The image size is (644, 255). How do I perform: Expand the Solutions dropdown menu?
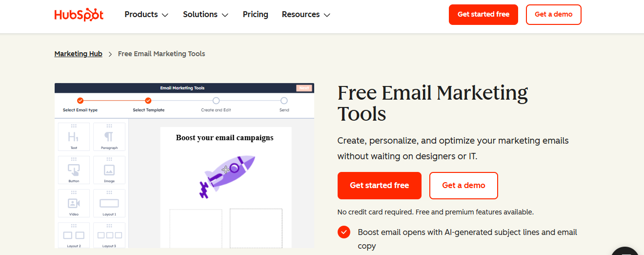click(205, 15)
